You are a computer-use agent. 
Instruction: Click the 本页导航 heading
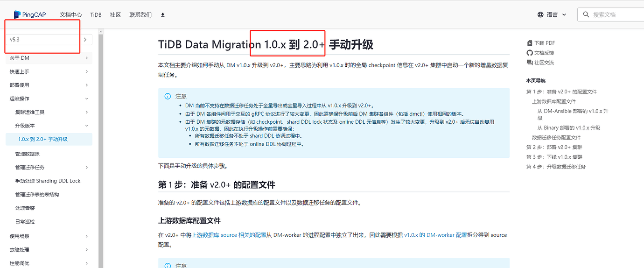click(x=536, y=81)
